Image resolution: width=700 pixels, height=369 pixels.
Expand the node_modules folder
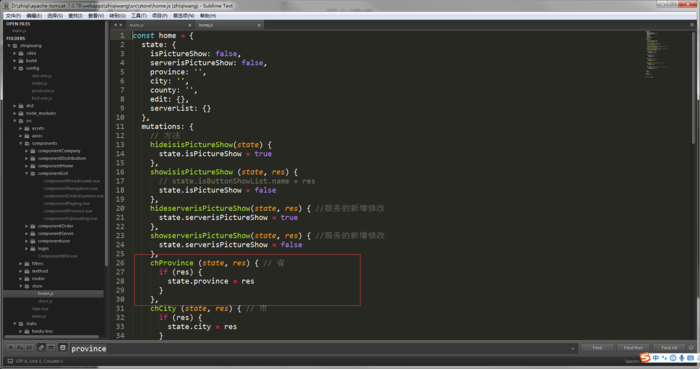(15, 113)
